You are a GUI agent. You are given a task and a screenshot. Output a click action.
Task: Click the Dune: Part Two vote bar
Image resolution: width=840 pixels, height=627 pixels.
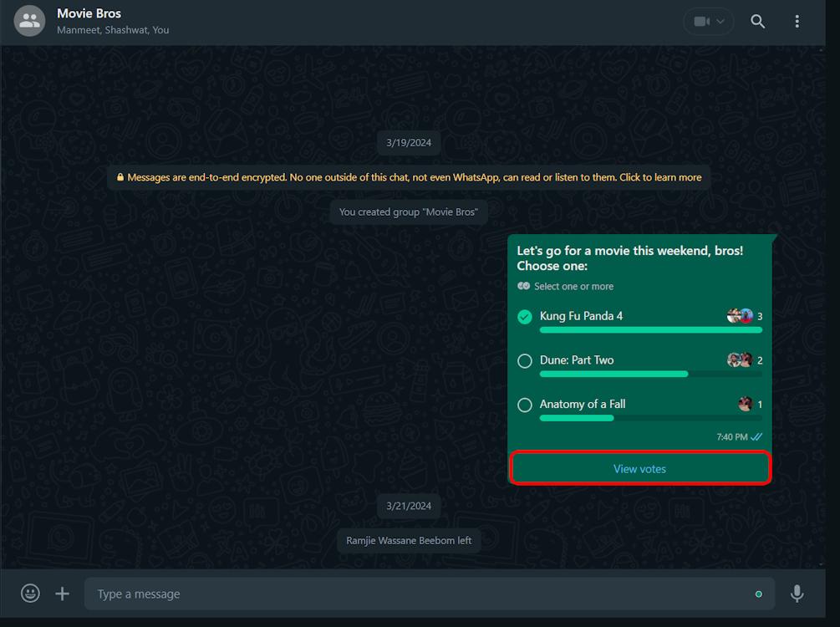tap(650, 374)
